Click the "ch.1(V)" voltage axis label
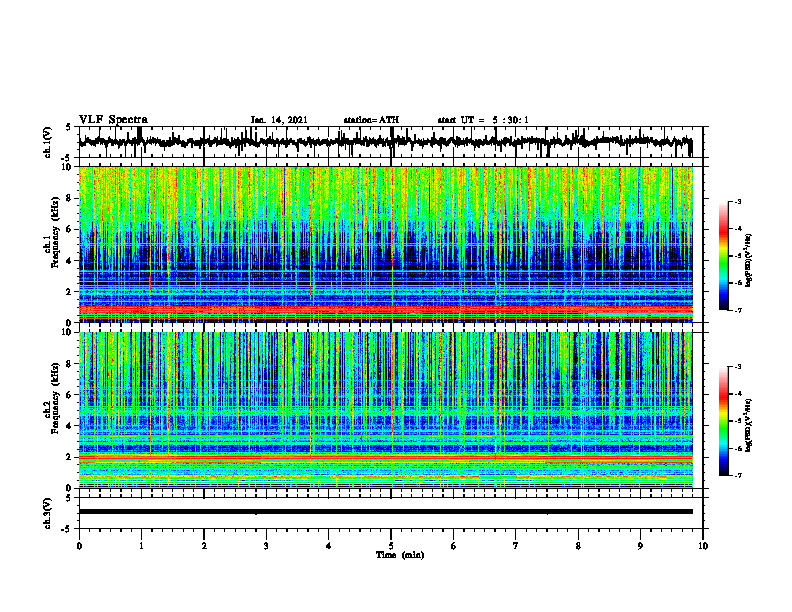This screenshot has width=792, height=612. click(48, 142)
